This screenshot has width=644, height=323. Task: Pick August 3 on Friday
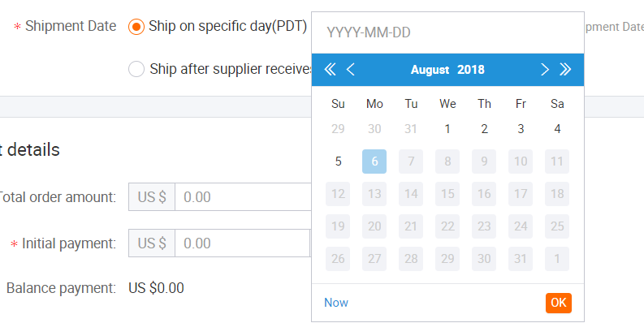click(521, 129)
